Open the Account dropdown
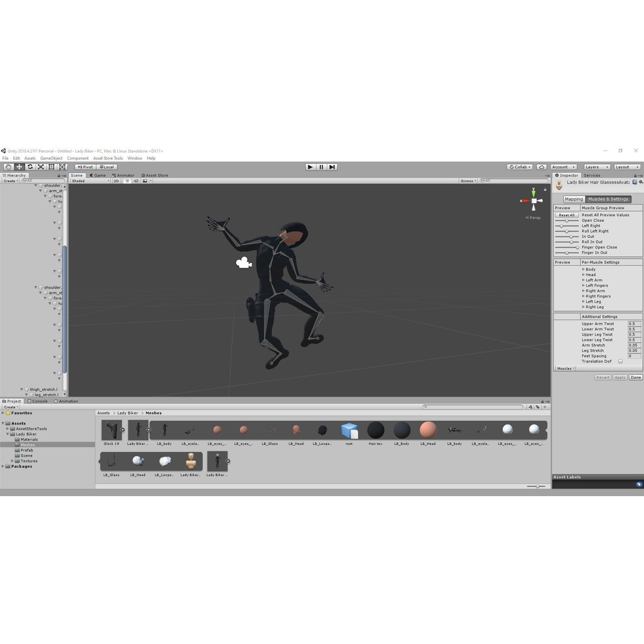The width and height of the screenshot is (644, 644). [563, 167]
